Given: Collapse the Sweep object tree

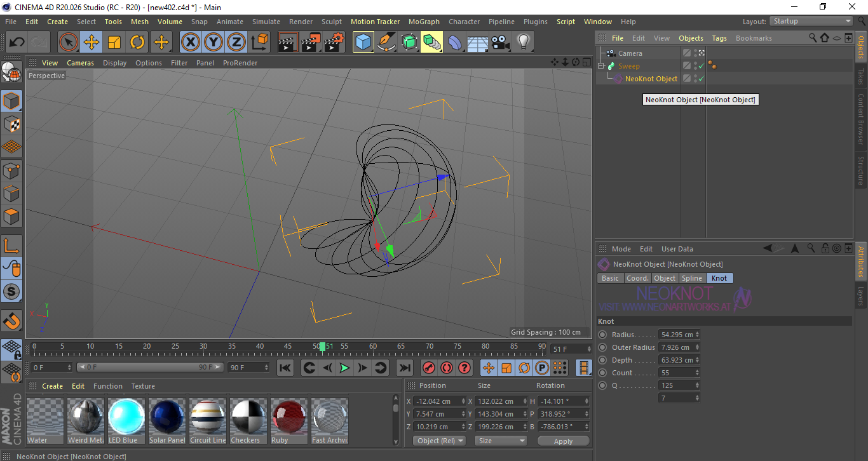Looking at the screenshot, I should pyautogui.click(x=601, y=66).
